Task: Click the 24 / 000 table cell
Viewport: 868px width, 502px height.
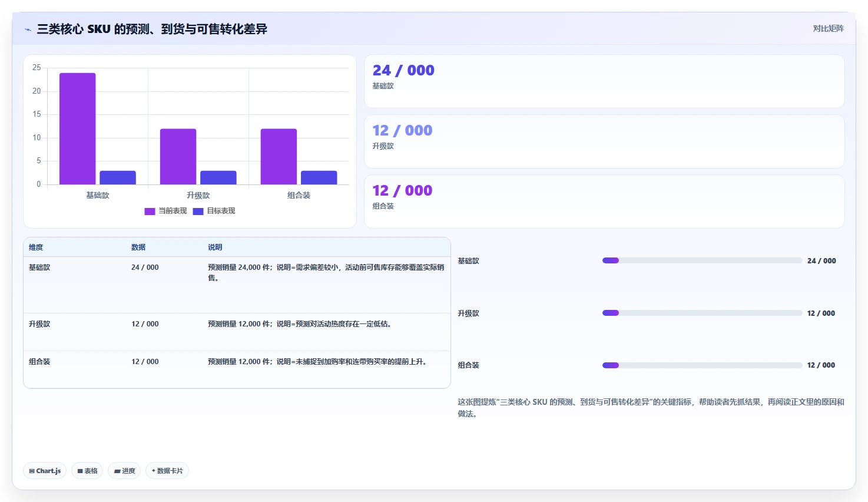Action: tap(145, 267)
